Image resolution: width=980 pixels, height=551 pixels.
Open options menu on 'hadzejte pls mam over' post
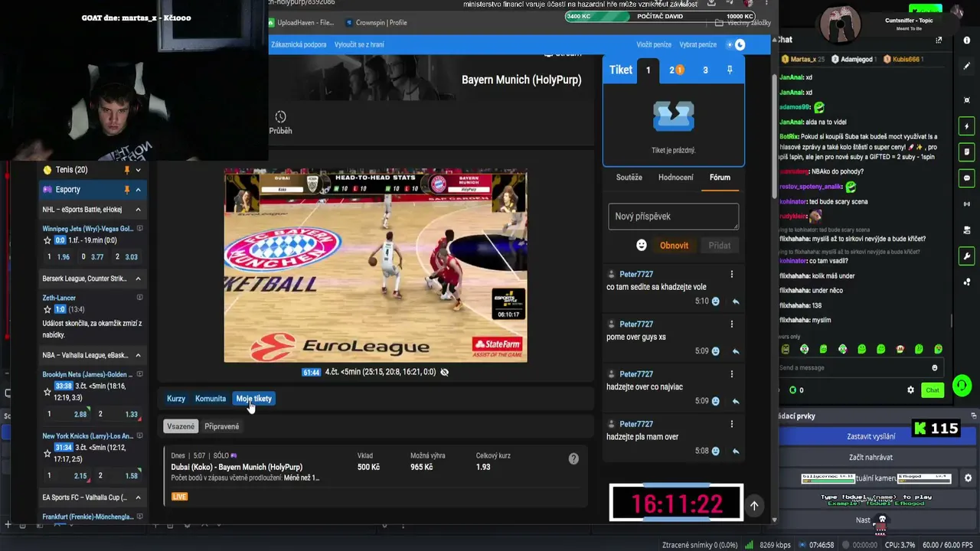(x=731, y=424)
